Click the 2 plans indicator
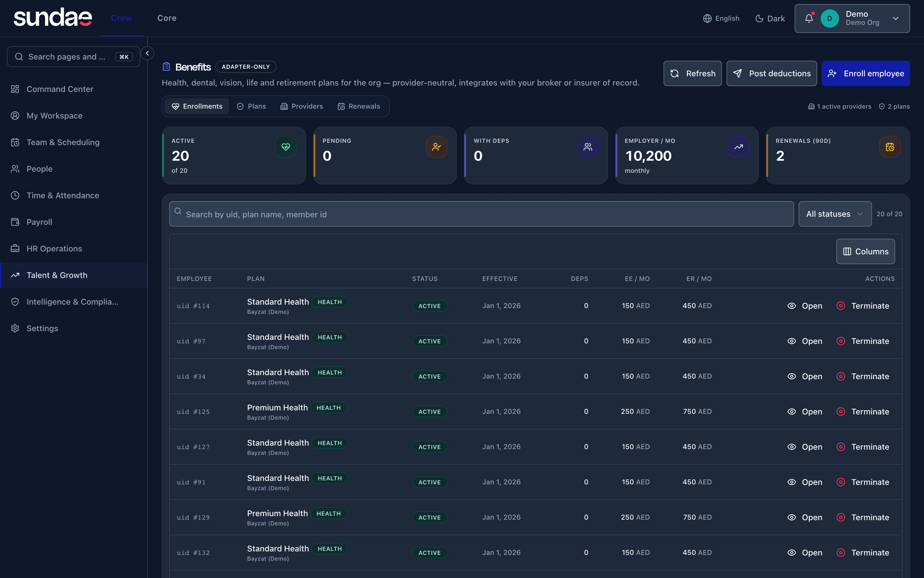 click(894, 106)
